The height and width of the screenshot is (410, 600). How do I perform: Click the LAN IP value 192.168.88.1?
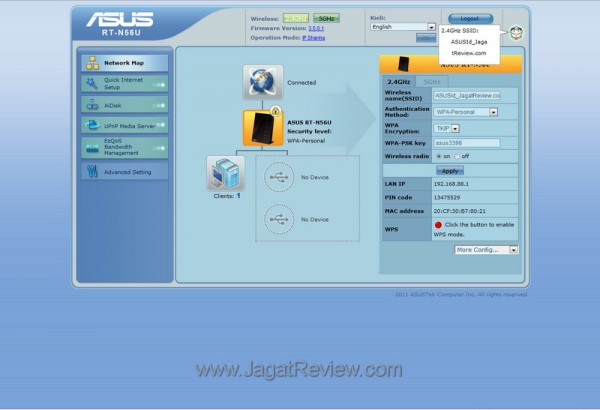[451, 184]
